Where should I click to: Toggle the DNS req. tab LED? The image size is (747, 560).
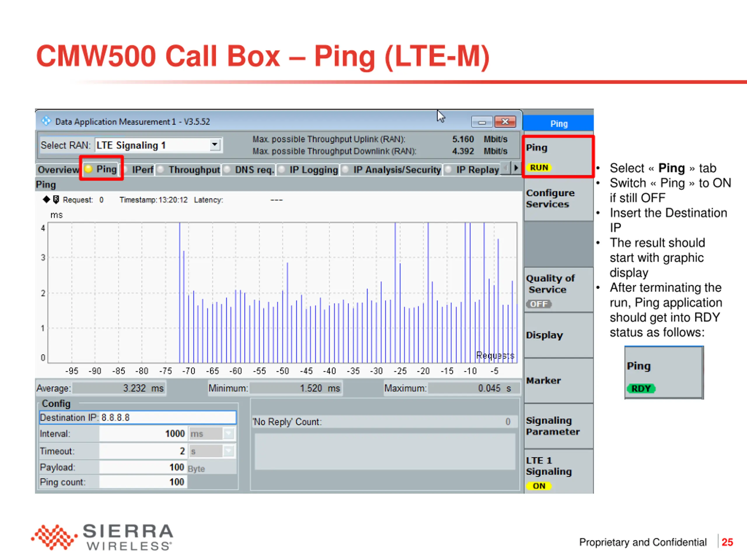[227, 169]
